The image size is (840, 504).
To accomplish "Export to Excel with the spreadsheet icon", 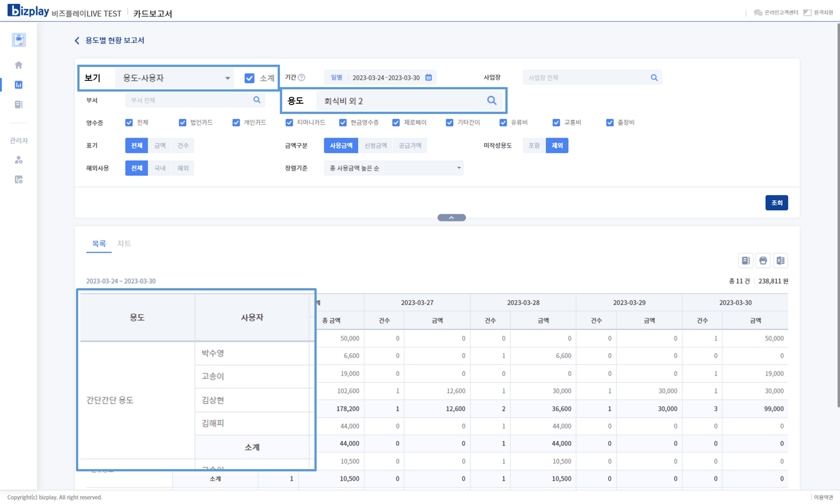I will pyautogui.click(x=780, y=261).
